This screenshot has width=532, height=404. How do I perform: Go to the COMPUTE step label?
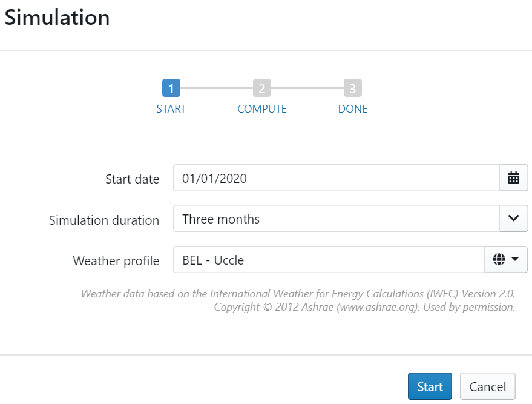261,110
